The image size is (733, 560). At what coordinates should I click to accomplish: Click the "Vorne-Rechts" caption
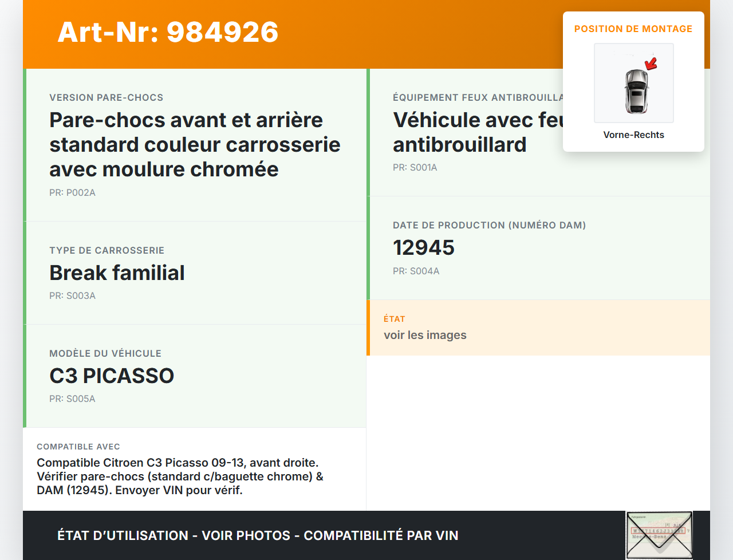(x=634, y=135)
